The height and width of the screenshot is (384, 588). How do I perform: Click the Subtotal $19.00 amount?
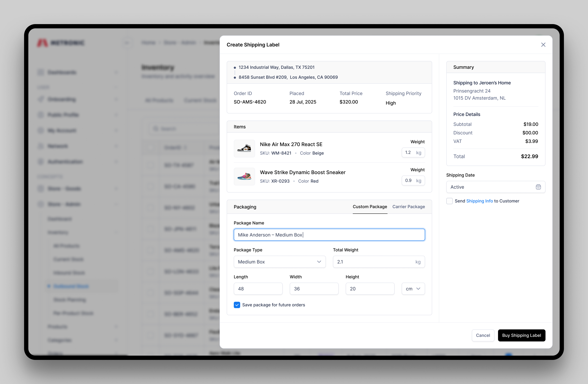(x=531, y=124)
